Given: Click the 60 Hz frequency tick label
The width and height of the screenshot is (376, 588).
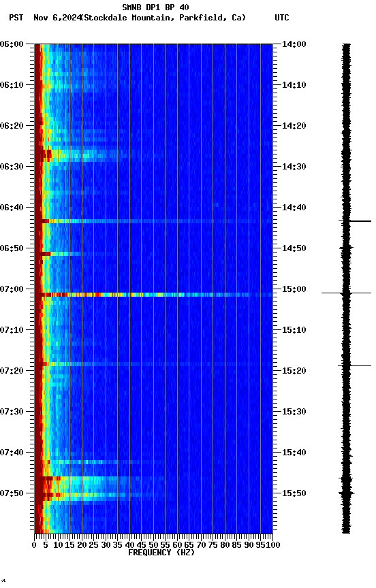Looking at the screenshot, I should pos(178,545).
